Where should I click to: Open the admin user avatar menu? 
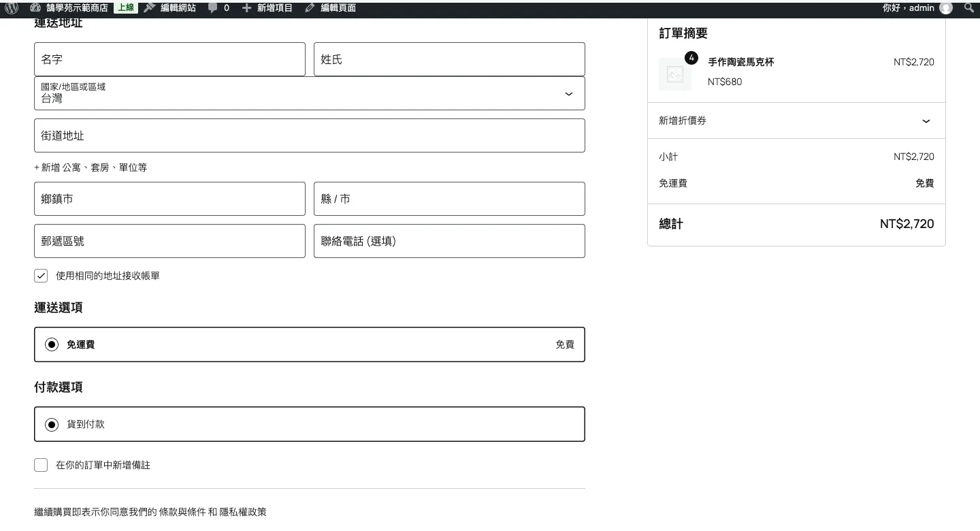pos(946,8)
